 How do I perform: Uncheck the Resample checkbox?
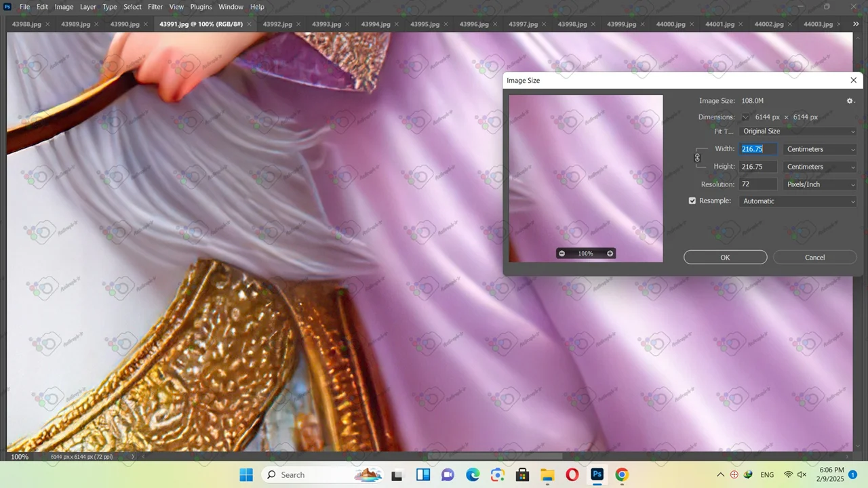pos(692,201)
